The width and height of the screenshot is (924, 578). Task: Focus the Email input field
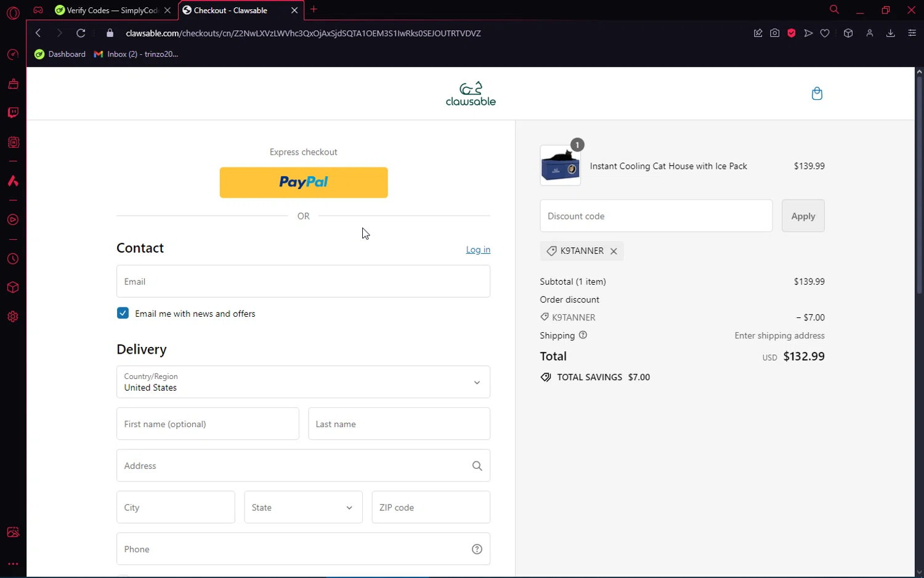point(303,281)
